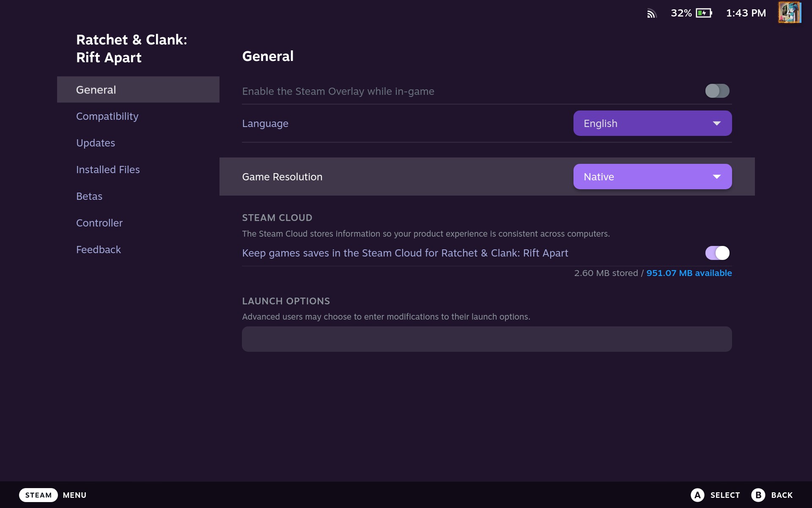812x508 pixels.
Task: Click the MENU label beside the STEAM button
Action: 74,495
